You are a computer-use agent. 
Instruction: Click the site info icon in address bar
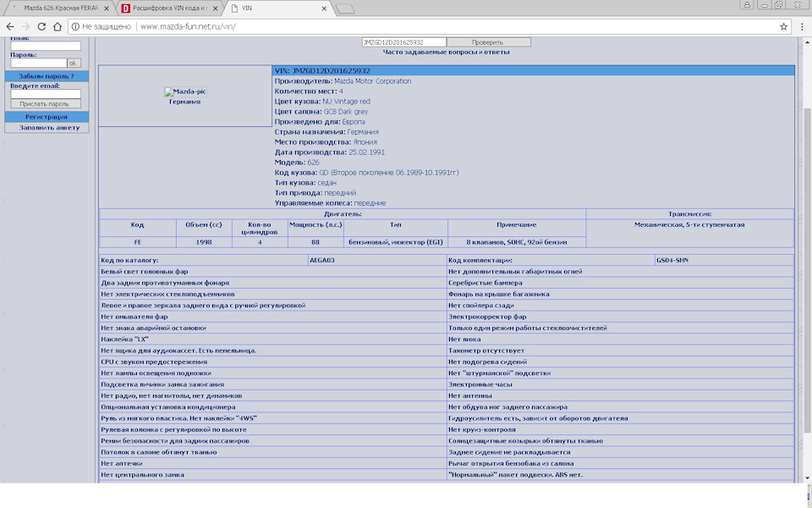[x=75, y=26]
